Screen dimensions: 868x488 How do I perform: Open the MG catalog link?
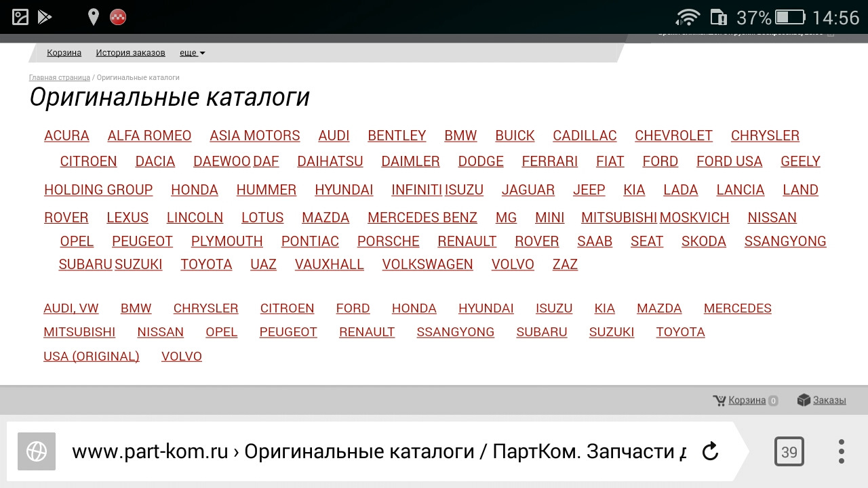(x=507, y=218)
